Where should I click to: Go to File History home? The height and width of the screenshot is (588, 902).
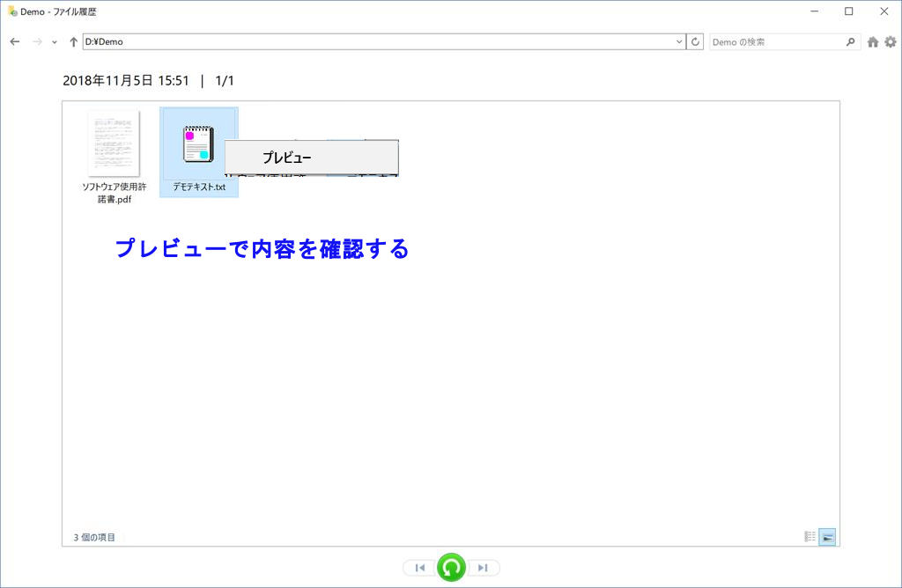coord(873,41)
